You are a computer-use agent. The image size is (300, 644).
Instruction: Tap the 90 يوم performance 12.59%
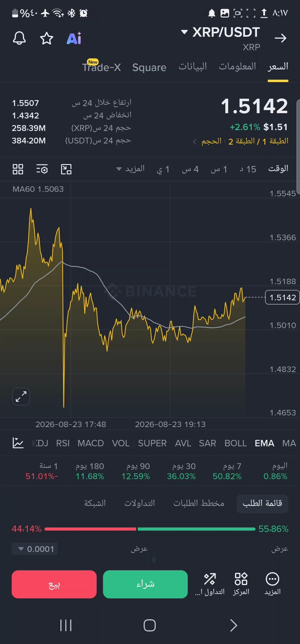point(136,476)
